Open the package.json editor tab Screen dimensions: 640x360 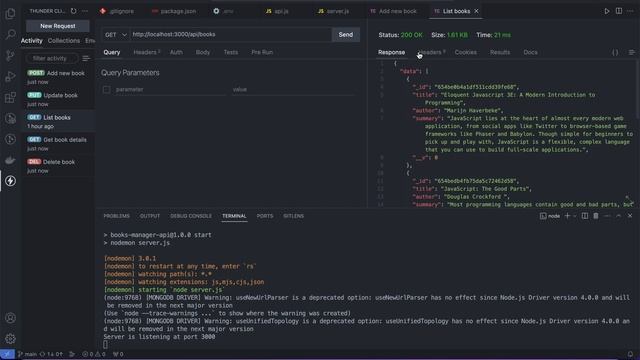click(174, 11)
